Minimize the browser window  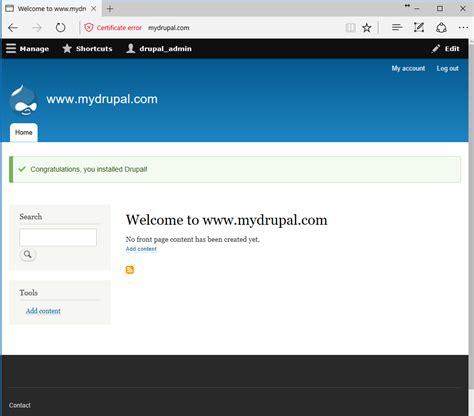(x=417, y=9)
